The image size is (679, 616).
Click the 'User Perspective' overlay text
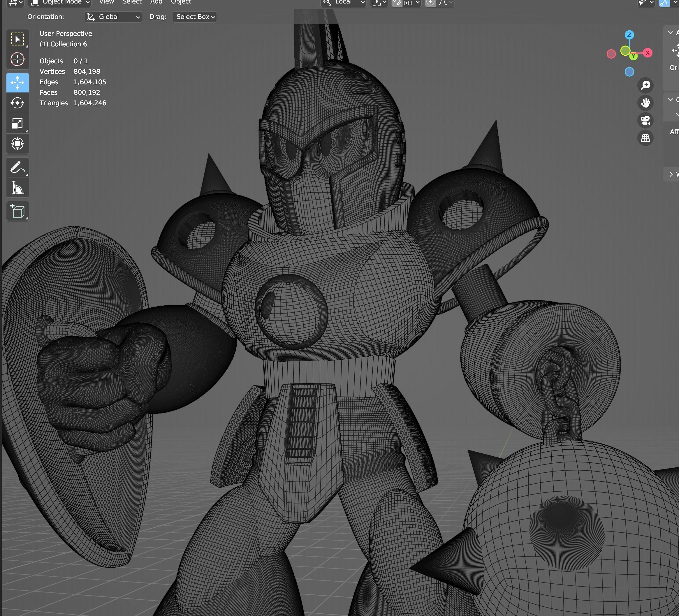tap(66, 34)
